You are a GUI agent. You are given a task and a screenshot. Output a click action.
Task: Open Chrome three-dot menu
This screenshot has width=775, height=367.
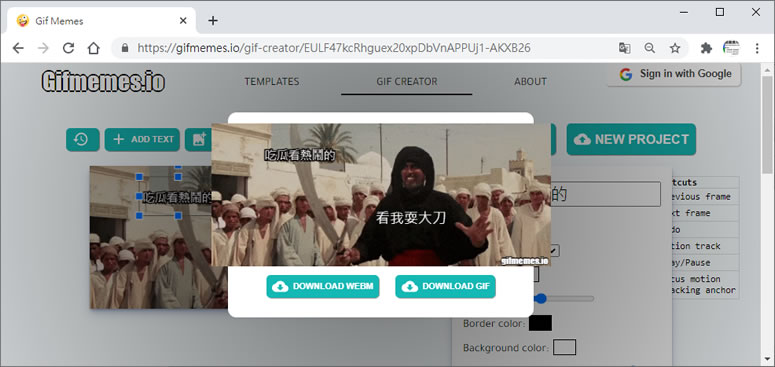[x=757, y=48]
